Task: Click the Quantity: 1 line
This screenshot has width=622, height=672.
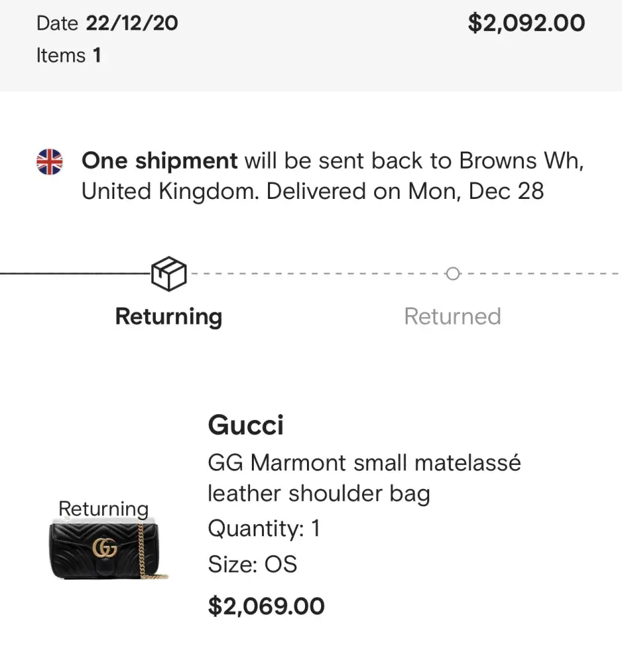Action: pos(264,529)
